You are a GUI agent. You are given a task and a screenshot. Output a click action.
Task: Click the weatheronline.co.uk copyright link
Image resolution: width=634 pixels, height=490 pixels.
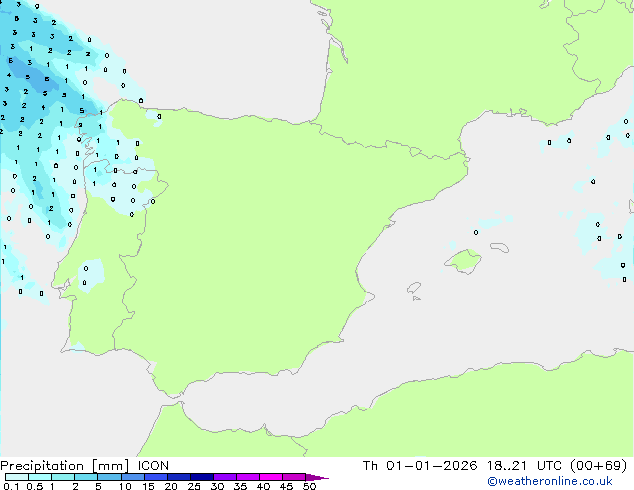coord(549,481)
